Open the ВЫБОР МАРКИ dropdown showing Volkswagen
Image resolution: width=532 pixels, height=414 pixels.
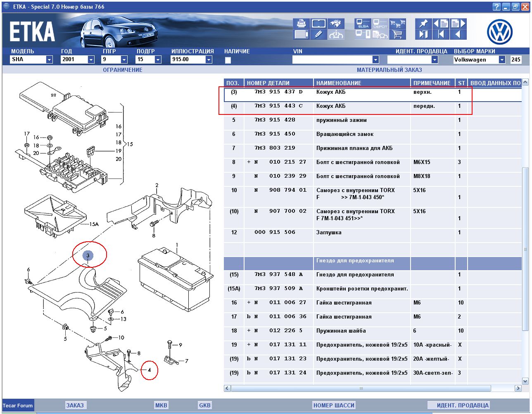[502, 60]
